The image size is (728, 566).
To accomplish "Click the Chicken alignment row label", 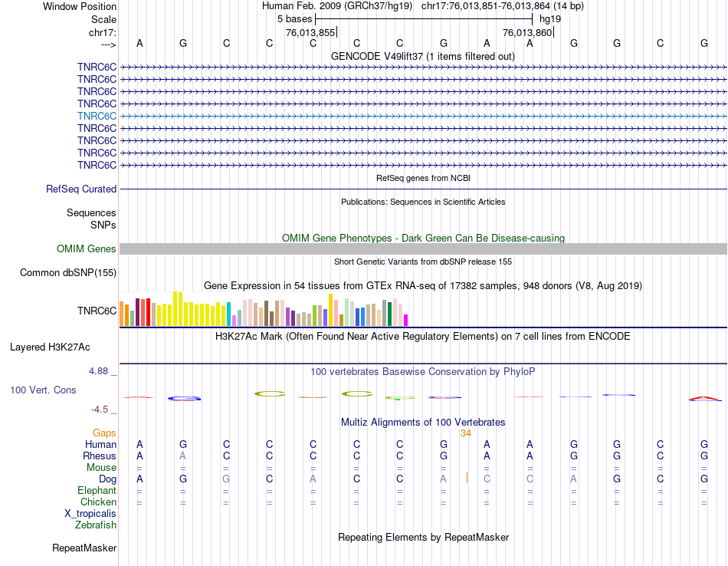I will point(98,502).
